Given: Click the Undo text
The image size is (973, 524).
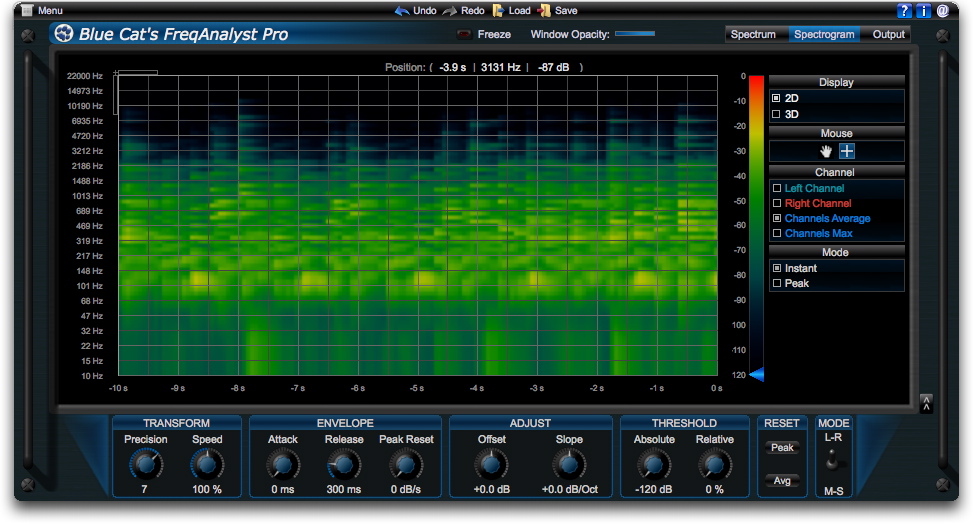Looking at the screenshot, I should 424,11.
